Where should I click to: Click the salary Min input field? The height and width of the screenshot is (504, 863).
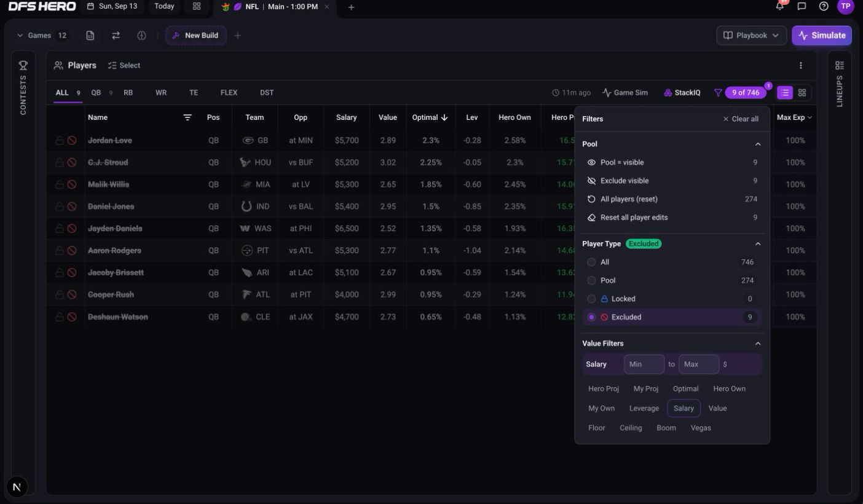point(644,364)
